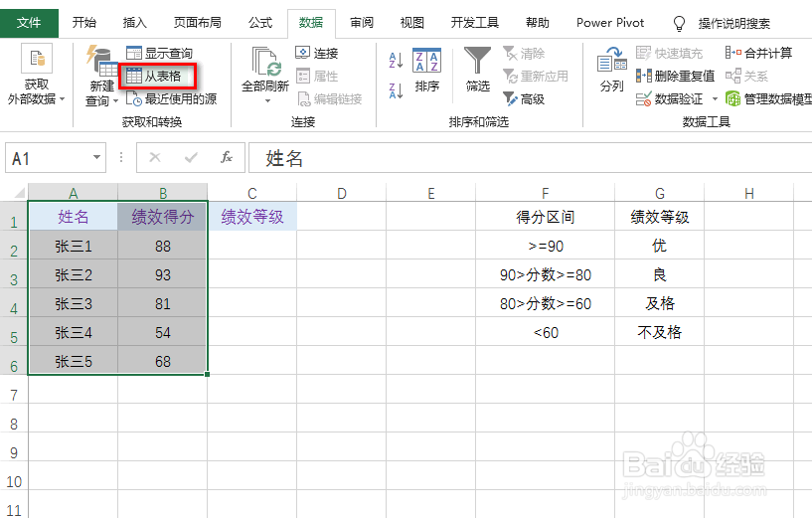The width and height of the screenshot is (812, 518).
Task: Click the 分列 text-to-columns icon
Action: click(611, 71)
